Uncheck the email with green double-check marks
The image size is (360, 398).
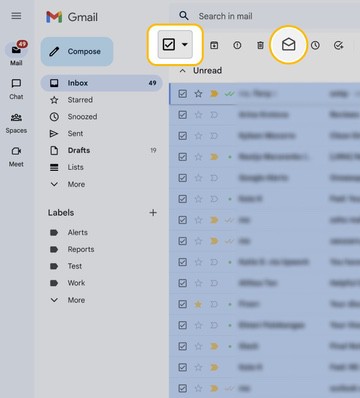[182, 94]
